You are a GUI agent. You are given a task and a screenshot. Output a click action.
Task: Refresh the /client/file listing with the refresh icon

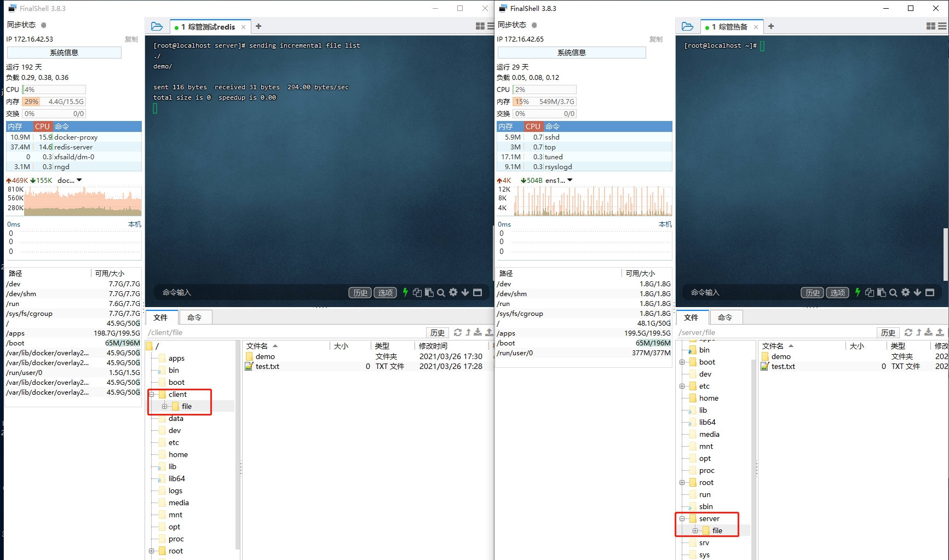point(458,332)
